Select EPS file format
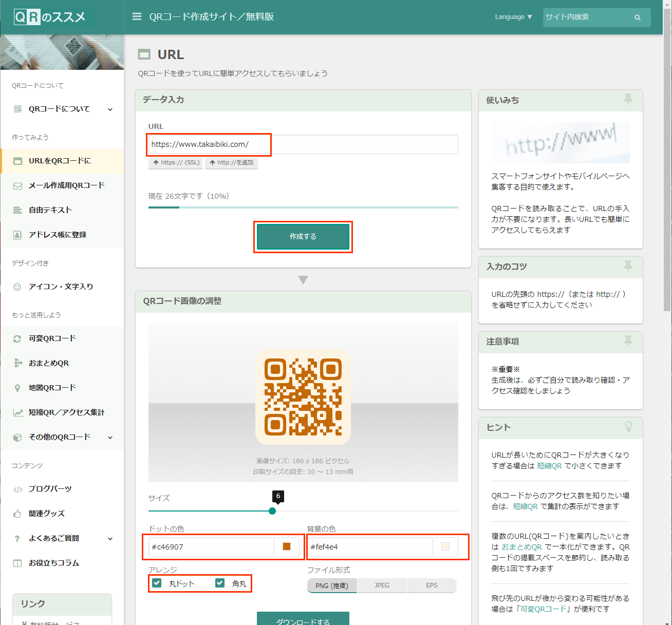672x625 pixels. click(x=432, y=585)
